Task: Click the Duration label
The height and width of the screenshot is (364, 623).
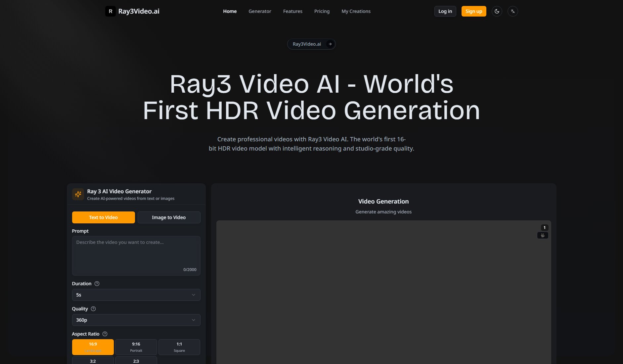Action: point(82,284)
